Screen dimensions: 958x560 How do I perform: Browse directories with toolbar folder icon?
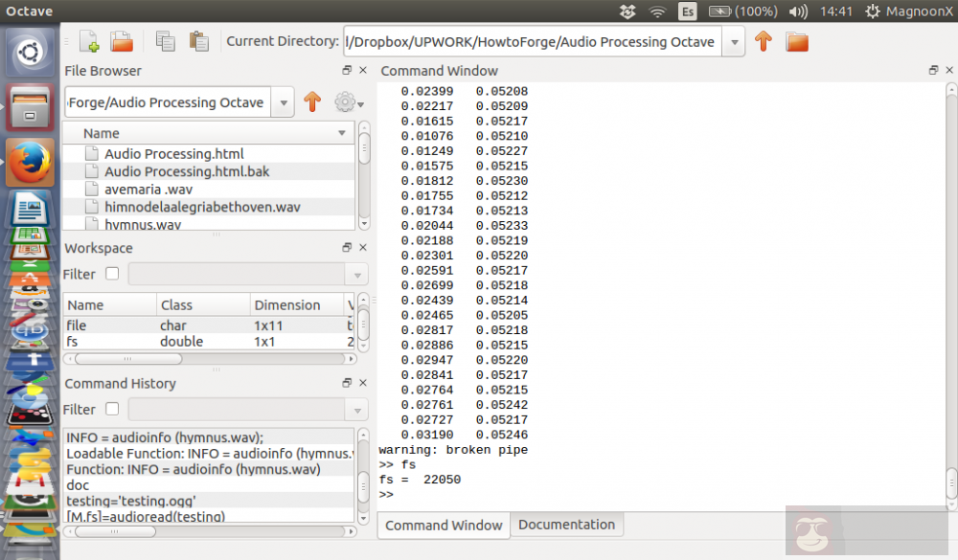click(796, 41)
